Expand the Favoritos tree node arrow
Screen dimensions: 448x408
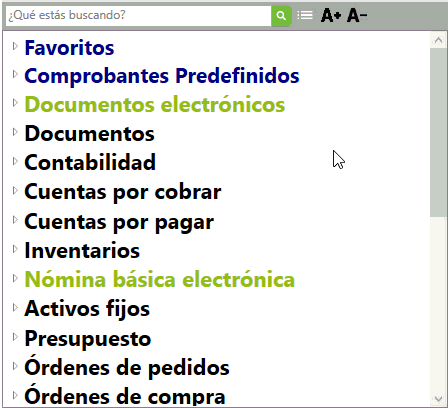coord(15,46)
